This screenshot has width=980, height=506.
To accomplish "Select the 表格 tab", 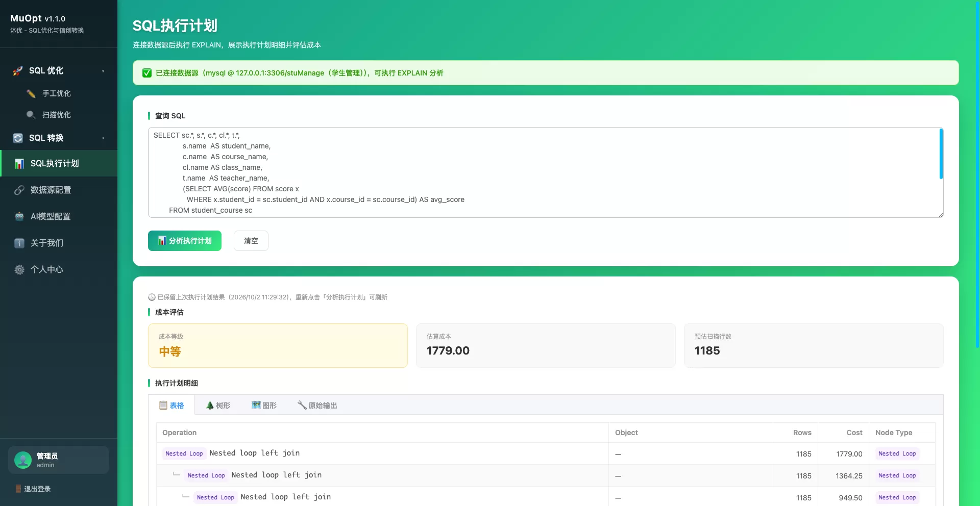I will [171, 405].
